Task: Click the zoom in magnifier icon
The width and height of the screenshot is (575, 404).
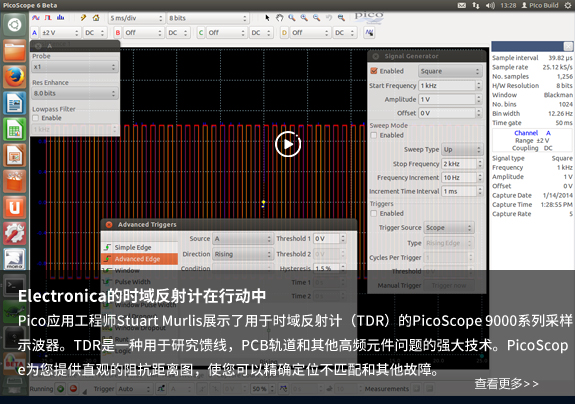Action: 304,18
